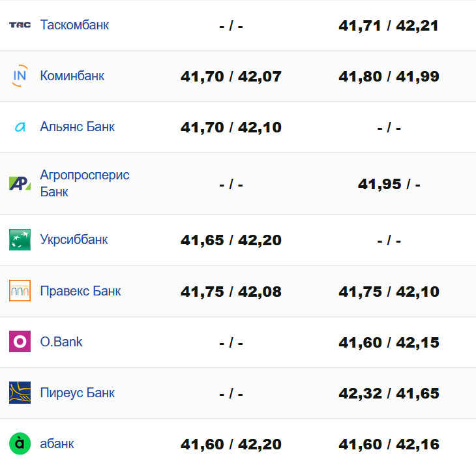Click the Коминбанк IN logo icon
Screen dimensions: 476x467
(20, 76)
